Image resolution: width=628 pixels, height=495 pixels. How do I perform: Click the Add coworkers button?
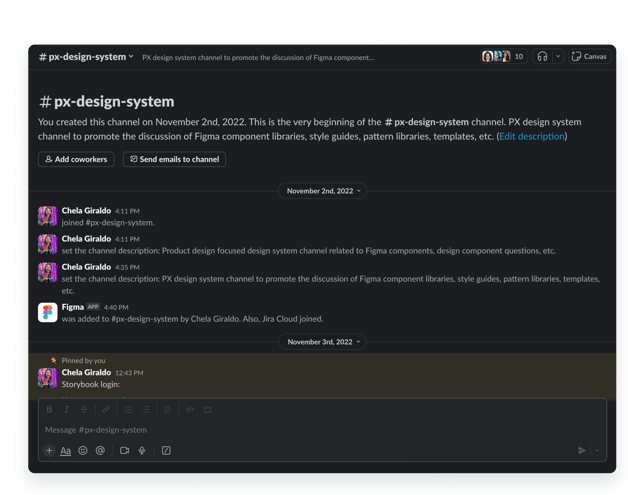76,159
